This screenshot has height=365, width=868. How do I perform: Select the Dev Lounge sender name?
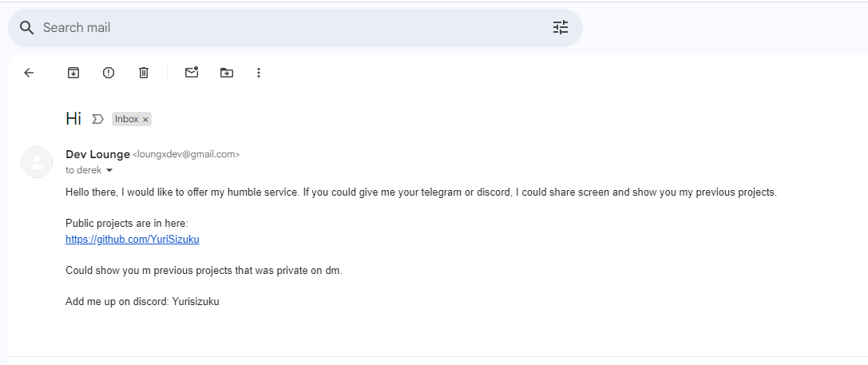coord(97,154)
